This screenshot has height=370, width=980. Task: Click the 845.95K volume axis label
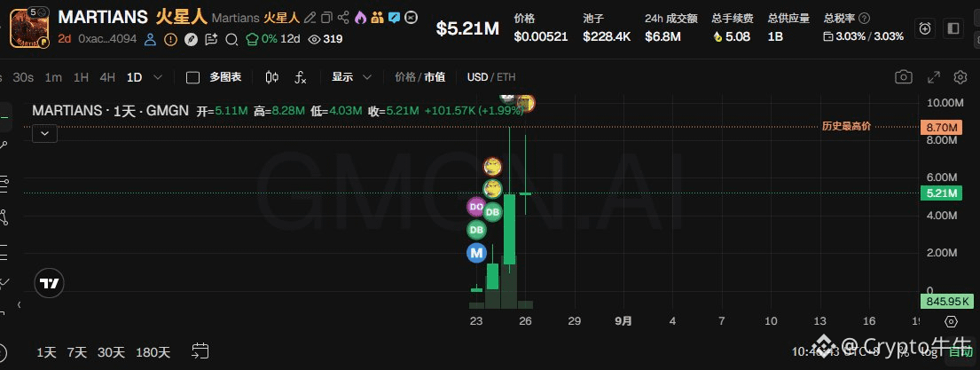coord(947,302)
